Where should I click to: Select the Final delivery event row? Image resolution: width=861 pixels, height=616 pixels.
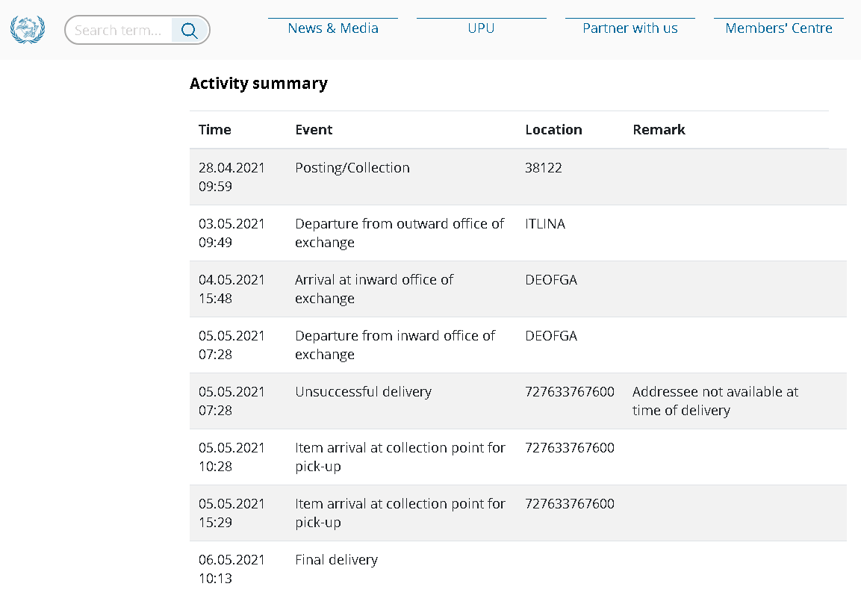click(336, 560)
